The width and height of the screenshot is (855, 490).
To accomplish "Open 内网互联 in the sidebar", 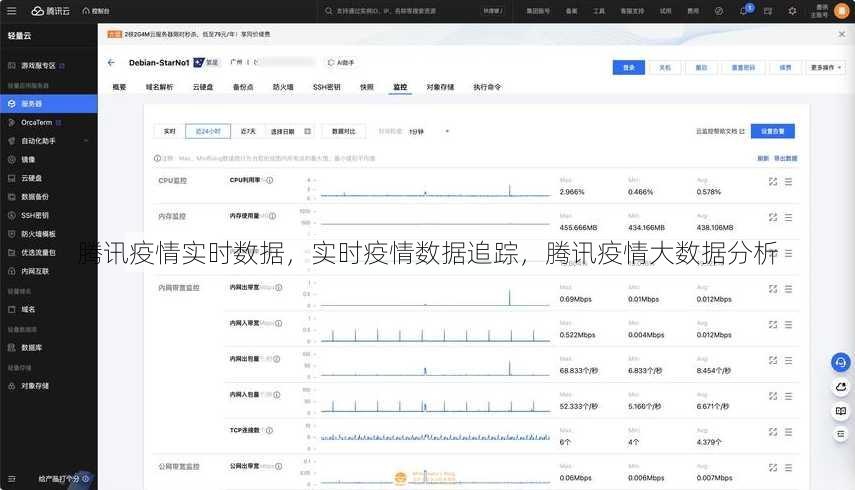I will pyautogui.click(x=35, y=271).
